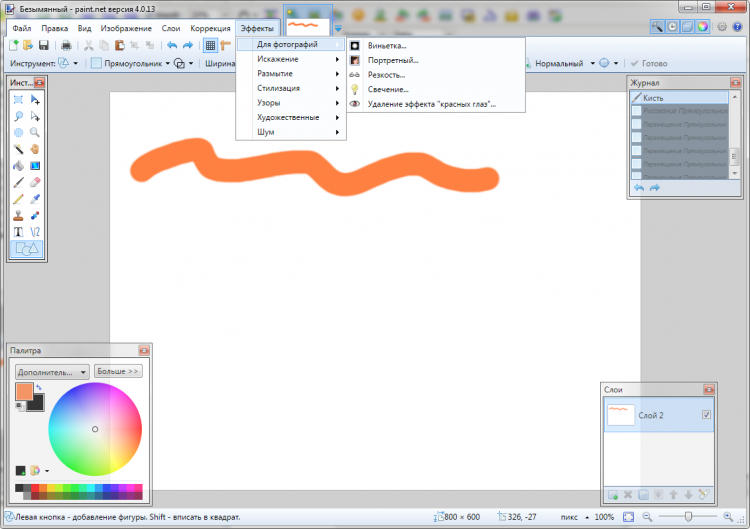Select the Ellipse Select tool

pyautogui.click(x=18, y=132)
